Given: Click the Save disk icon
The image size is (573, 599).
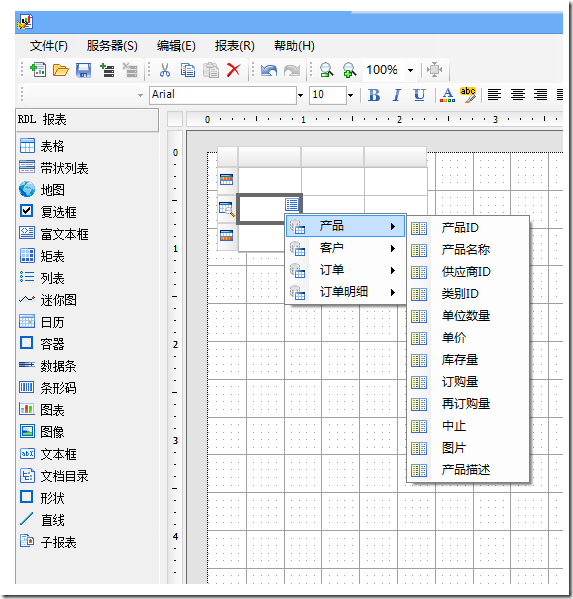Looking at the screenshot, I should (x=83, y=70).
